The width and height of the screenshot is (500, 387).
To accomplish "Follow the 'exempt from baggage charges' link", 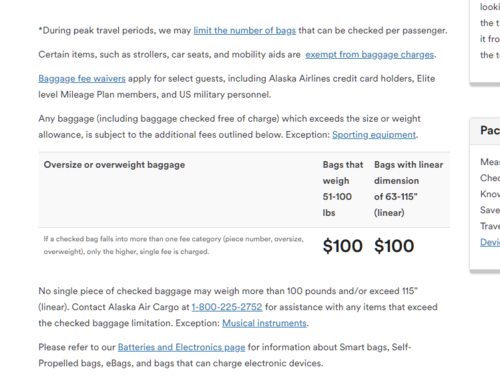I will (x=370, y=55).
